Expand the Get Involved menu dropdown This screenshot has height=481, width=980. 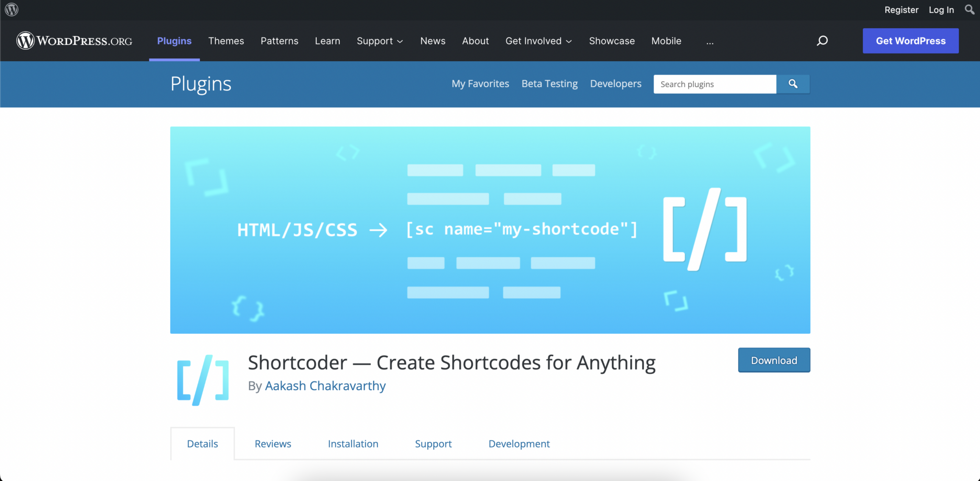point(539,41)
